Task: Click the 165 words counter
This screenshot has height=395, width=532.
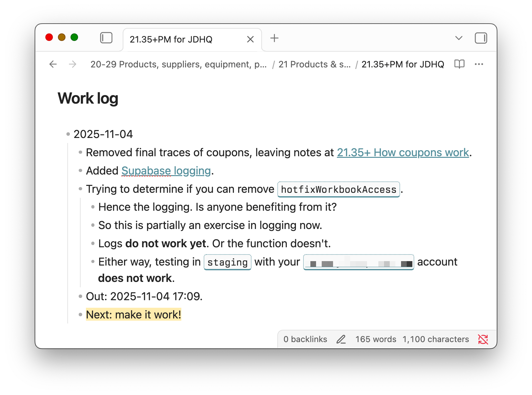Action: tap(376, 339)
